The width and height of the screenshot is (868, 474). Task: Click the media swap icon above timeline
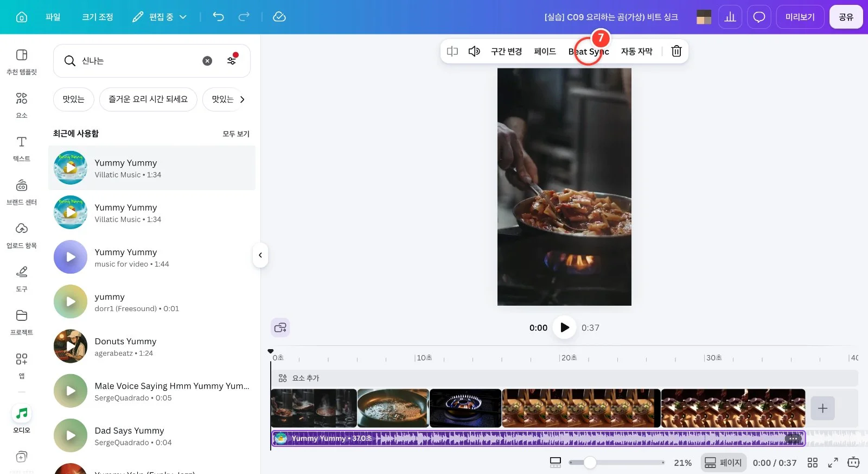[x=280, y=327]
